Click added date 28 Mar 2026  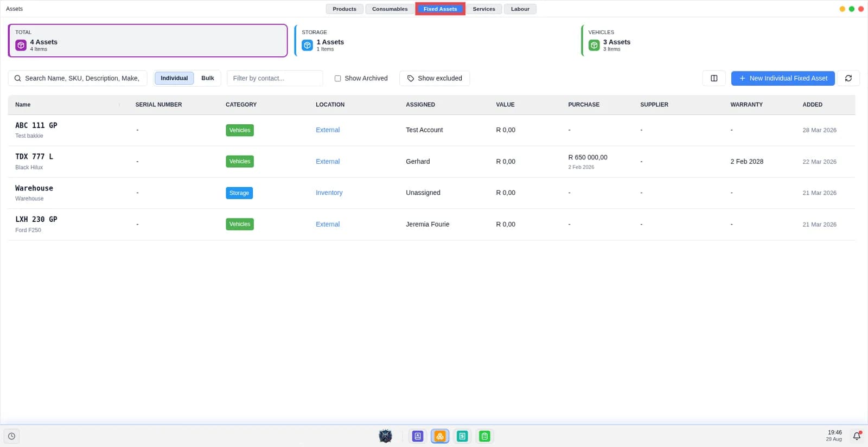coord(819,130)
